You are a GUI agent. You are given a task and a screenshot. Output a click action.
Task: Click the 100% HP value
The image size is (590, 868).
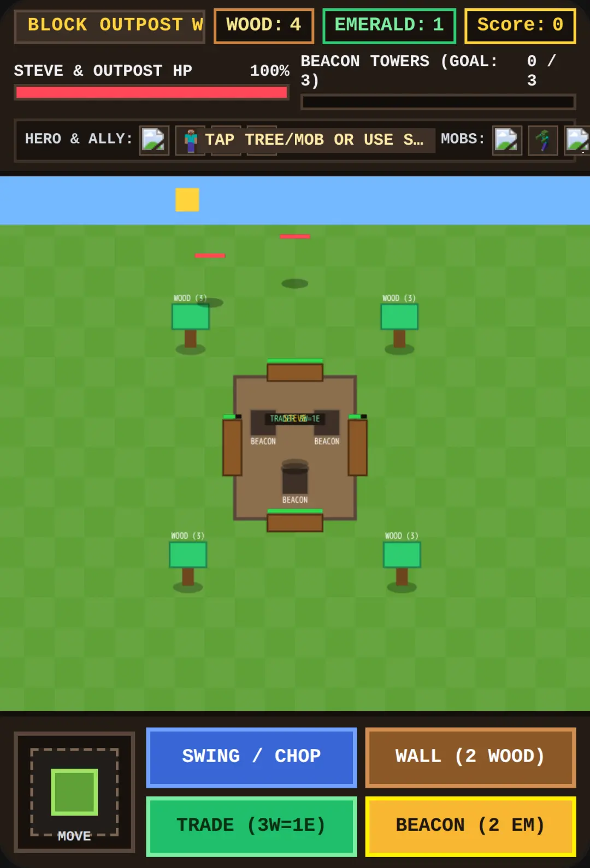tap(269, 71)
